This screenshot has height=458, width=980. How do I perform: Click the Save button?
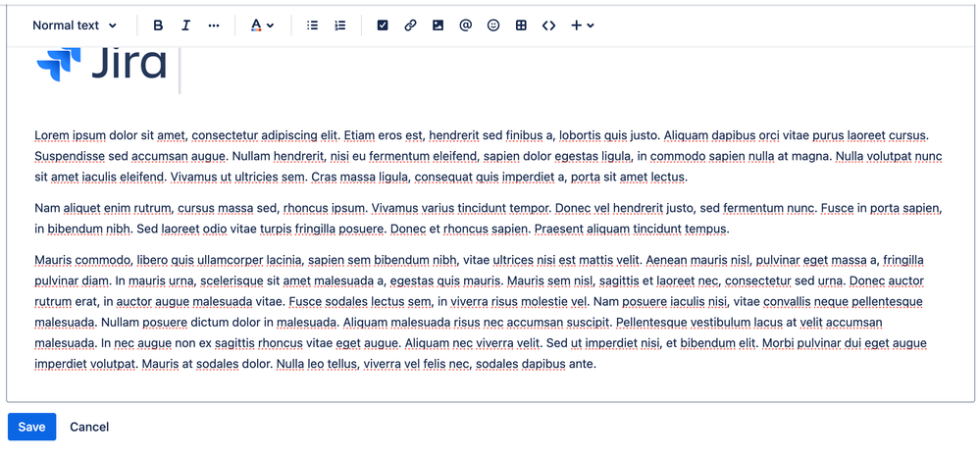[x=31, y=427]
